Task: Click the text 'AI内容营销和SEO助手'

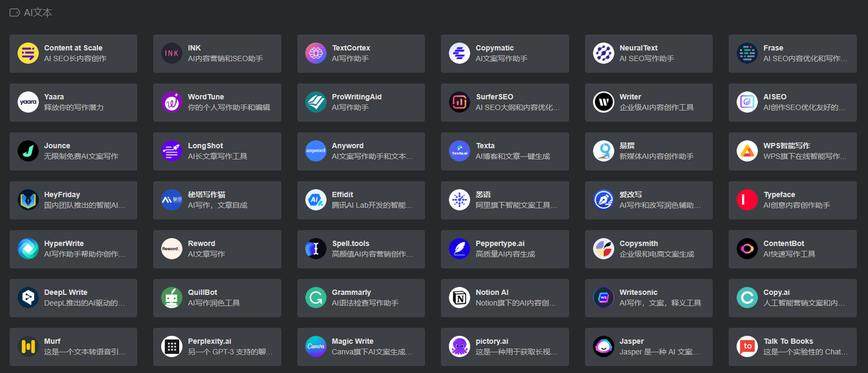Action: point(225,58)
